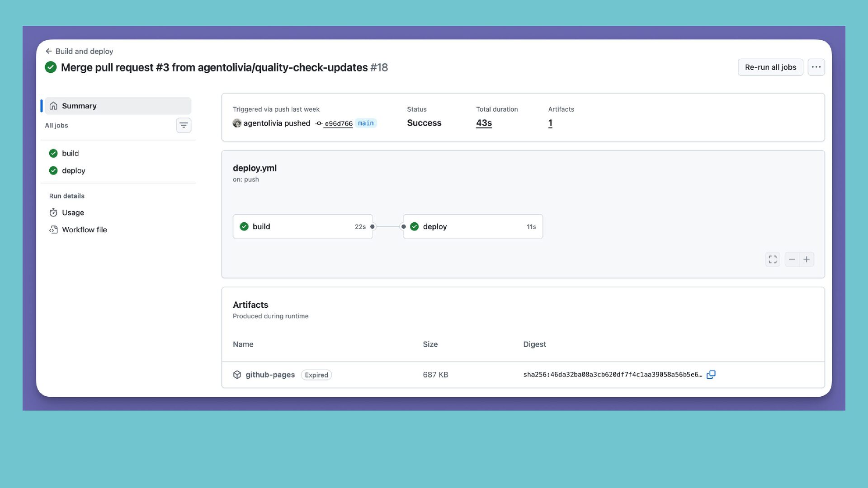Open the Workflow file page
The height and width of the screenshot is (488, 868).
84,230
